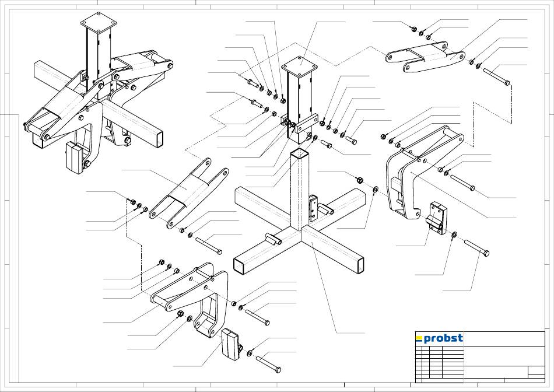Select the assembled clamp isometric view

tap(99, 93)
